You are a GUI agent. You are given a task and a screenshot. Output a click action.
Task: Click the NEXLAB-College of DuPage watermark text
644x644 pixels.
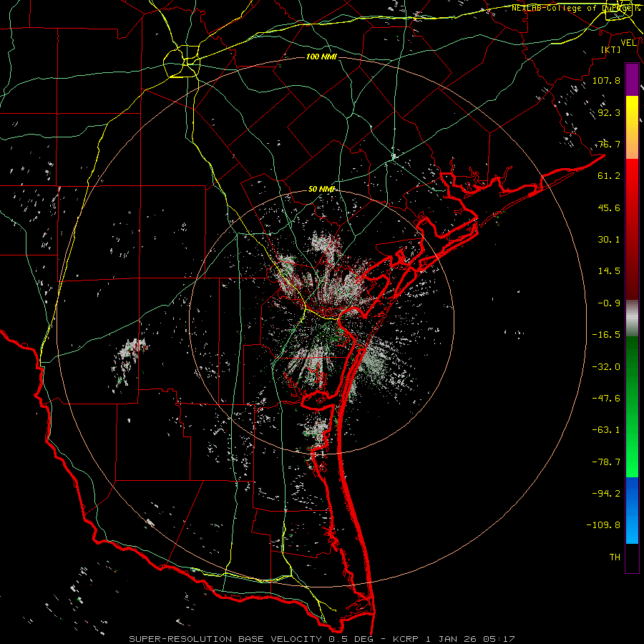click(575, 8)
